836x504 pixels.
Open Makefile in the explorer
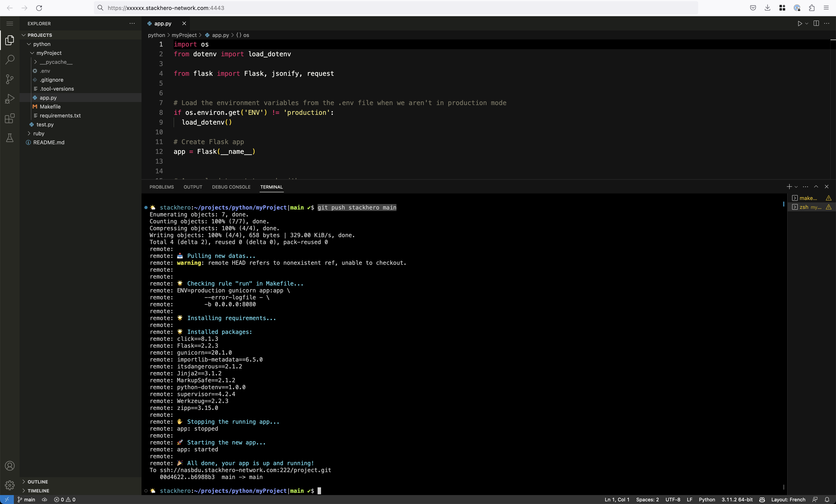point(50,107)
